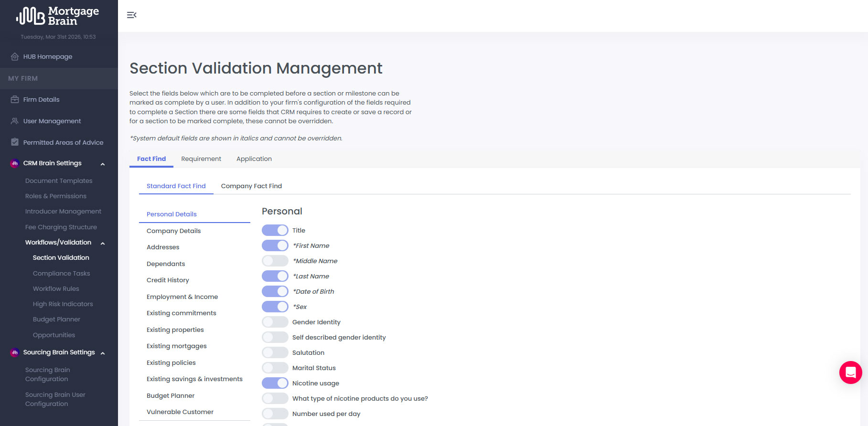
Task: Select Existing savings & investments section
Action: coord(194,379)
